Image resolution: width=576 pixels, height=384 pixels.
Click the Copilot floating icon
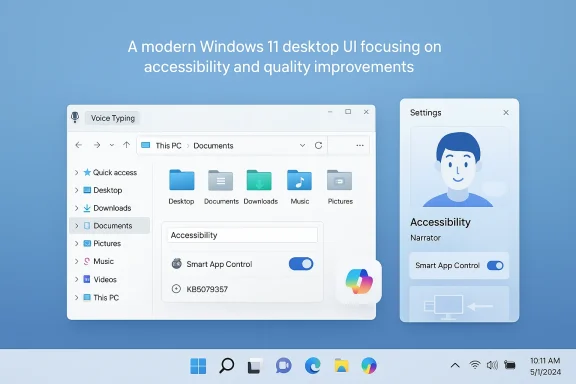tap(359, 281)
